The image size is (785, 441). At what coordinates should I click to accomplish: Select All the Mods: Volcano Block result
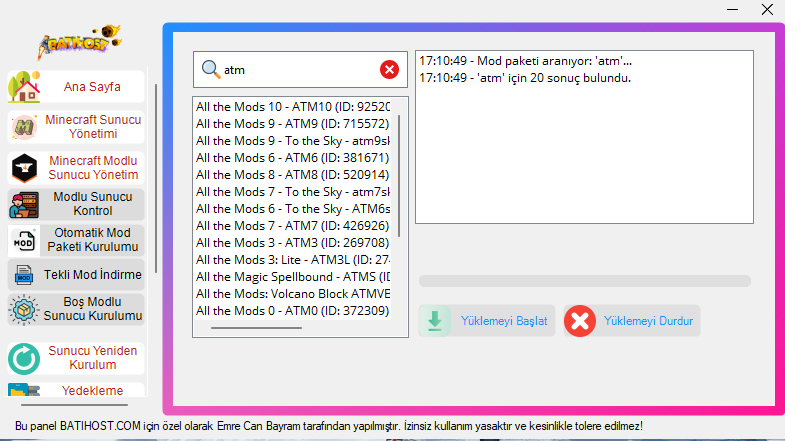[x=293, y=294]
